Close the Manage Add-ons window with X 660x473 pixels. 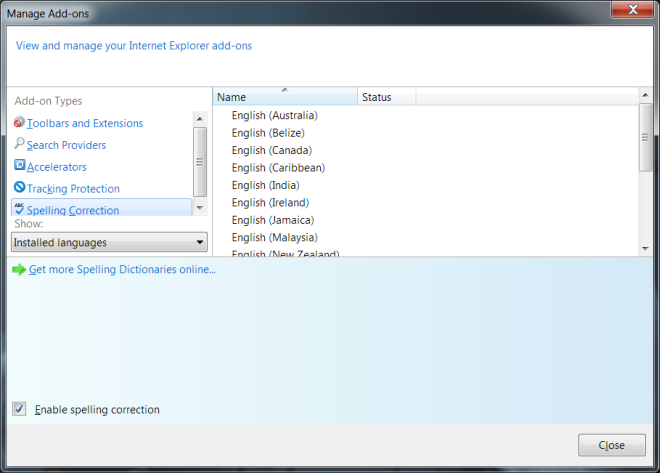point(633,9)
